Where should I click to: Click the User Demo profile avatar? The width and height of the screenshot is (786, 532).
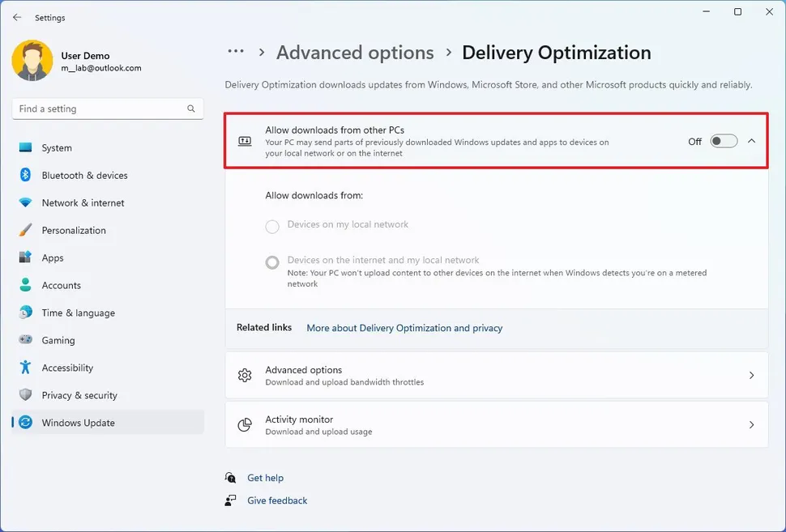(x=32, y=61)
